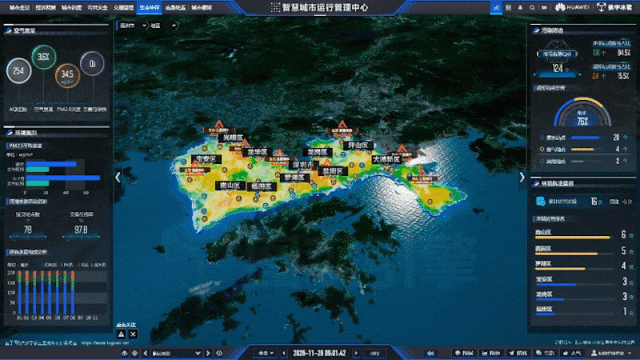Screen dimensions: 640x360
Task: Open the bar chart icon in top toolbar
Action: (496, 7)
